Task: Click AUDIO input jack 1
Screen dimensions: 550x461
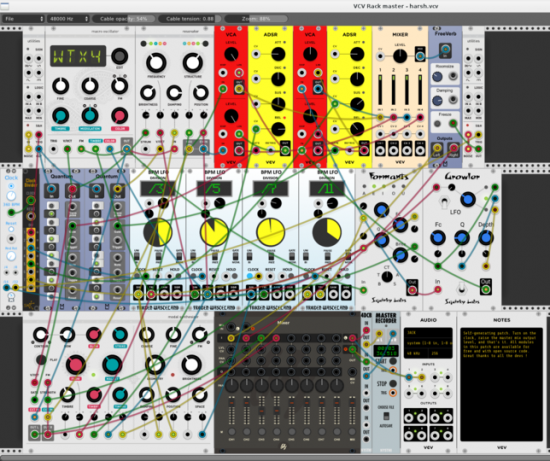Action: click(x=409, y=377)
